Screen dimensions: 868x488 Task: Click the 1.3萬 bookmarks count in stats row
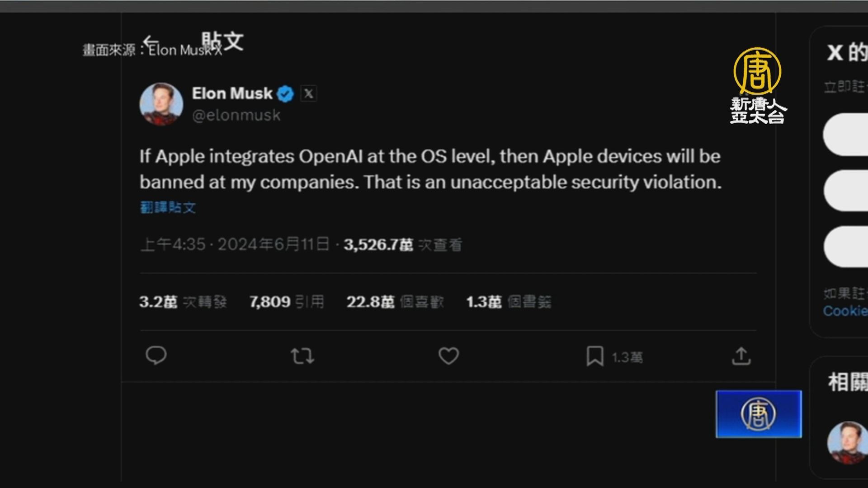tap(508, 302)
